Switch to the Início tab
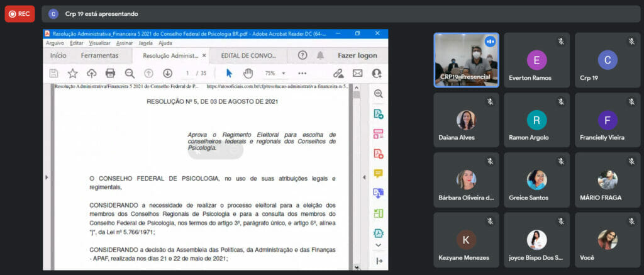Image resolution: width=644 pixels, height=275 pixels. point(58,55)
